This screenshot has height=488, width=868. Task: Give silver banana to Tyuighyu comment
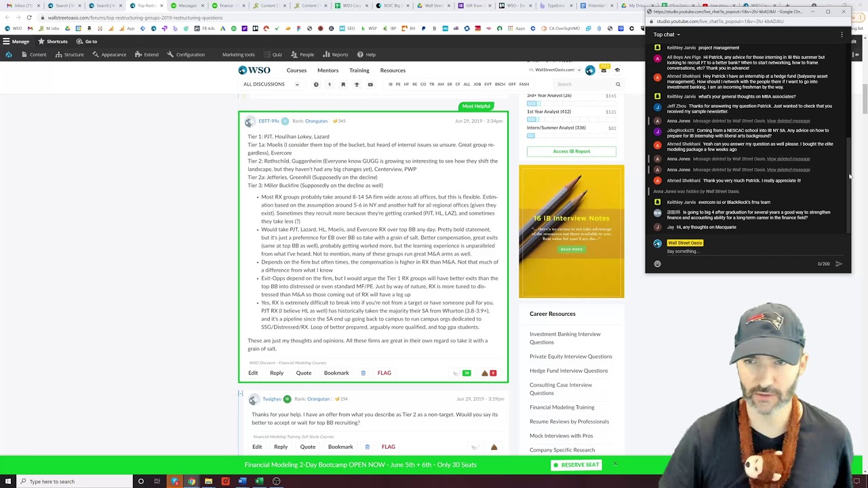pos(475,447)
